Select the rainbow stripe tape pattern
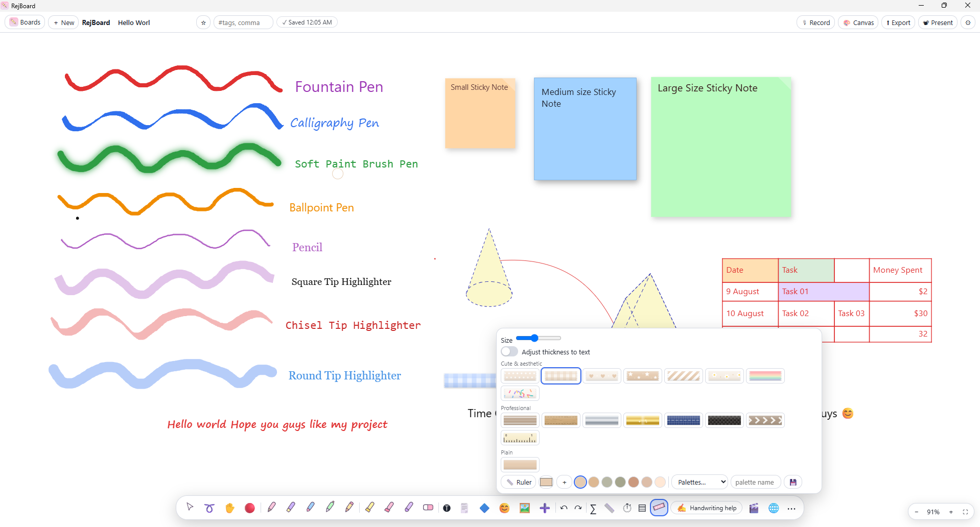The image size is (980, 527). 765,376
